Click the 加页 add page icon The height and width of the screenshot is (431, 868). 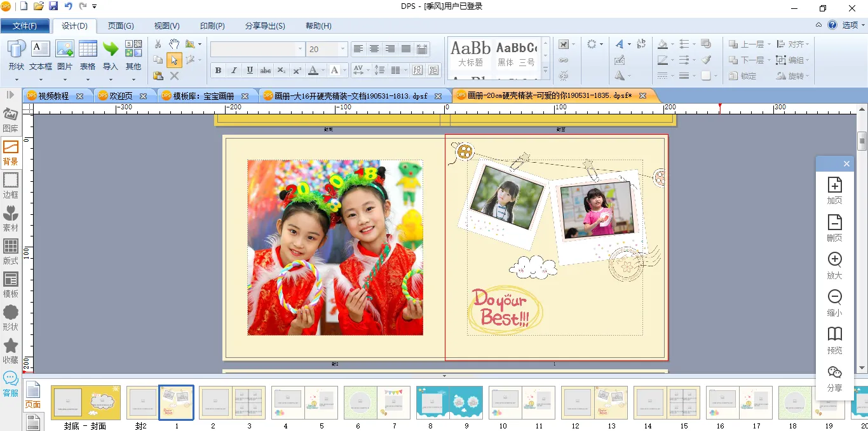[834, 190]
